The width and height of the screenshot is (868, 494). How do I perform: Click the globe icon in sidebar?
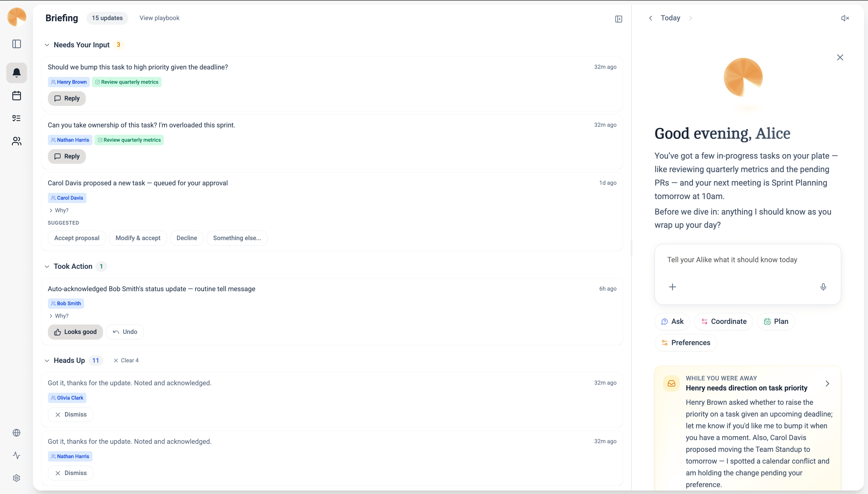[16, 433]
